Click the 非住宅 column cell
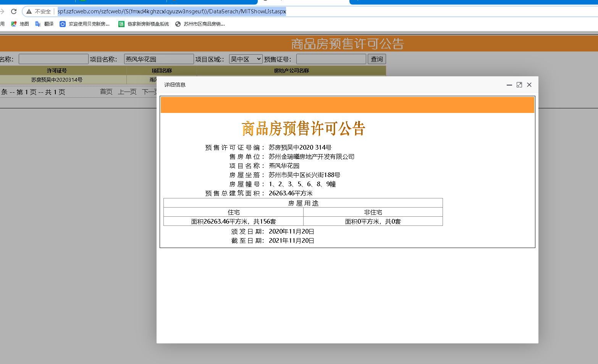 (373, 212)
